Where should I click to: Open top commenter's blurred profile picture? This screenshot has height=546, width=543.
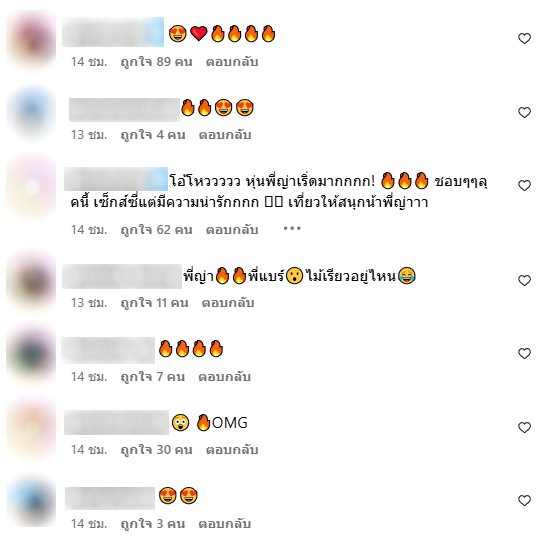pos(31,40)
